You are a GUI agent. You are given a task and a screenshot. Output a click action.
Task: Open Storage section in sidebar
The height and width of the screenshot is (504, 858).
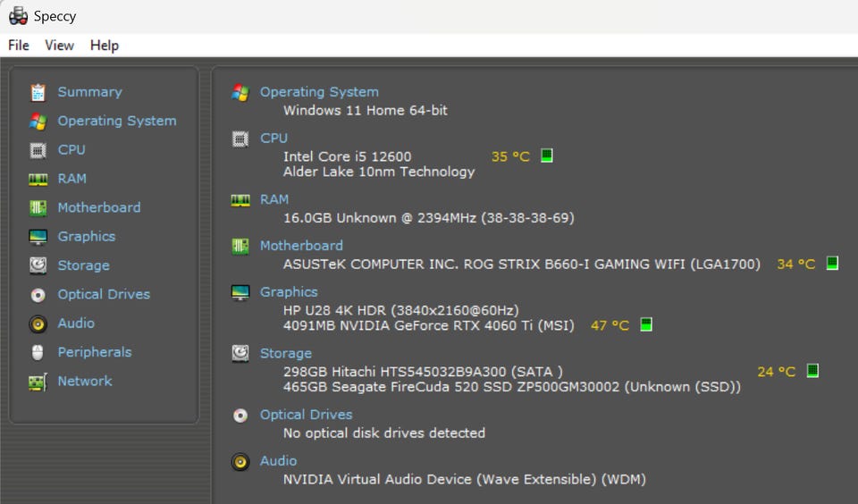coord(84,265)
